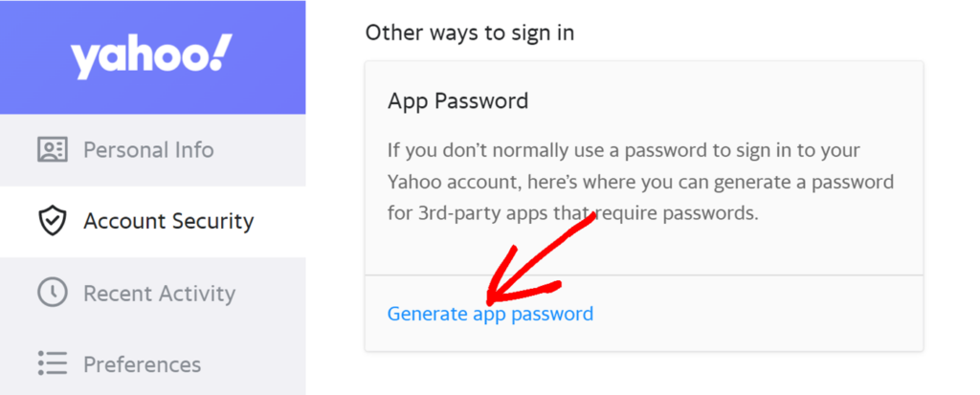
Task: Open the Preferences menu entry
Action: point(152,363)
